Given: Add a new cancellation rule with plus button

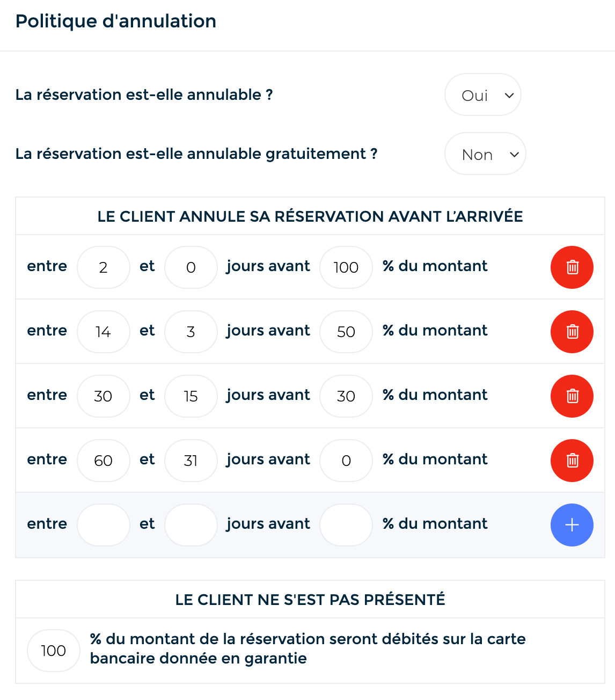Looking at the screenshot, I should (572, 525).
